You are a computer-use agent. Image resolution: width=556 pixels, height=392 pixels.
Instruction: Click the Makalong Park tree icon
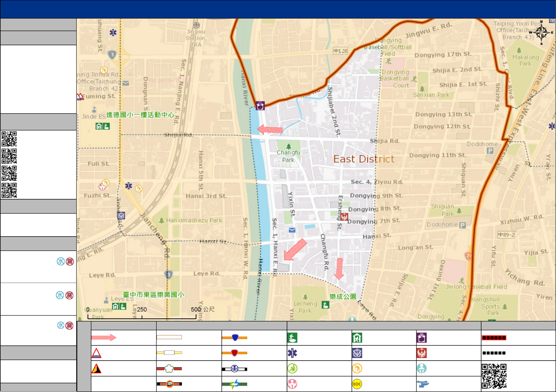click(x=519, y=50)
